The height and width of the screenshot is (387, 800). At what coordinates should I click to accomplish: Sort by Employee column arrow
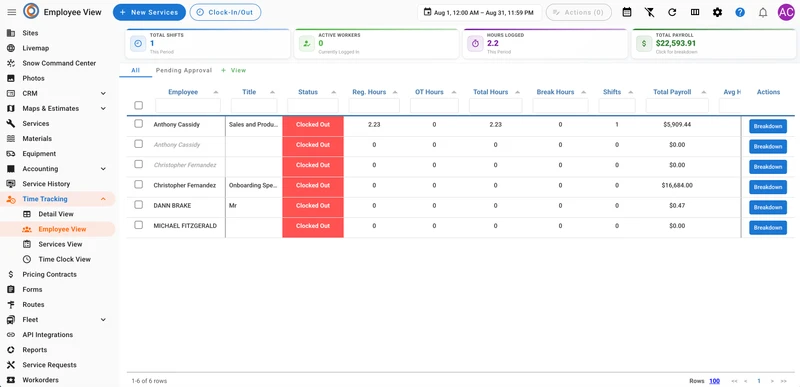[216, 92]
